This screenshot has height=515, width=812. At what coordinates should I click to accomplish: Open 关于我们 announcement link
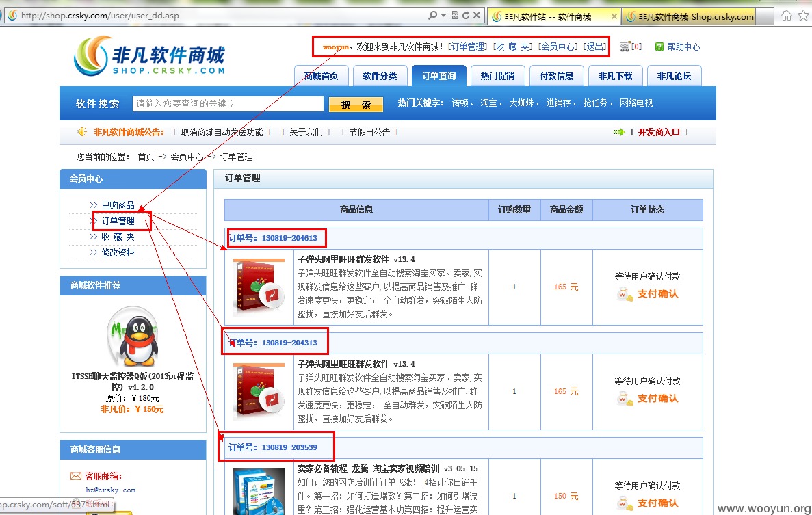(x=306, y=132)
